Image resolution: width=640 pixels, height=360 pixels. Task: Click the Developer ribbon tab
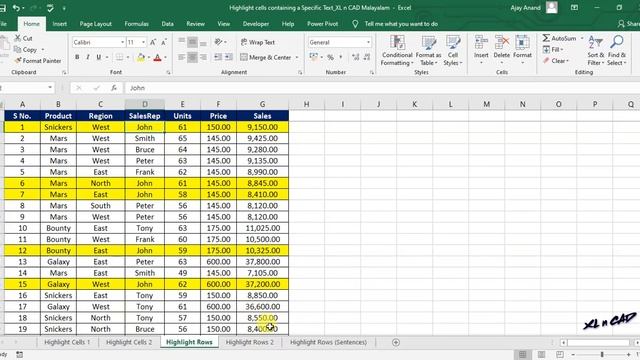pyautogui.click(x=256, y=24)
